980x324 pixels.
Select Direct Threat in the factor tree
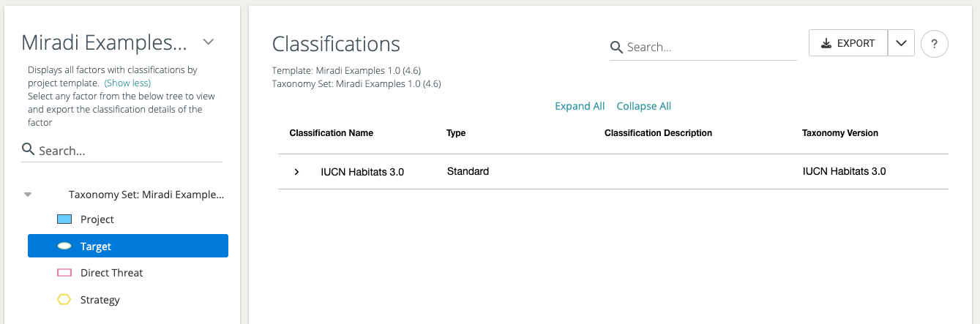(111, 273)
